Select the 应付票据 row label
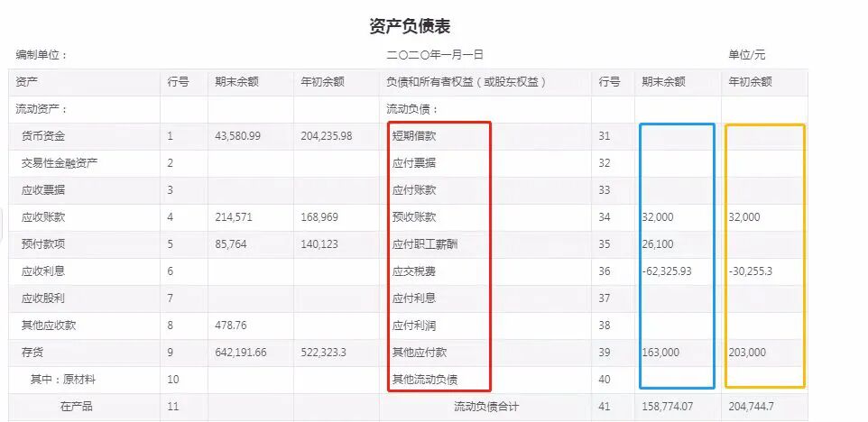 tap(414, 163)
